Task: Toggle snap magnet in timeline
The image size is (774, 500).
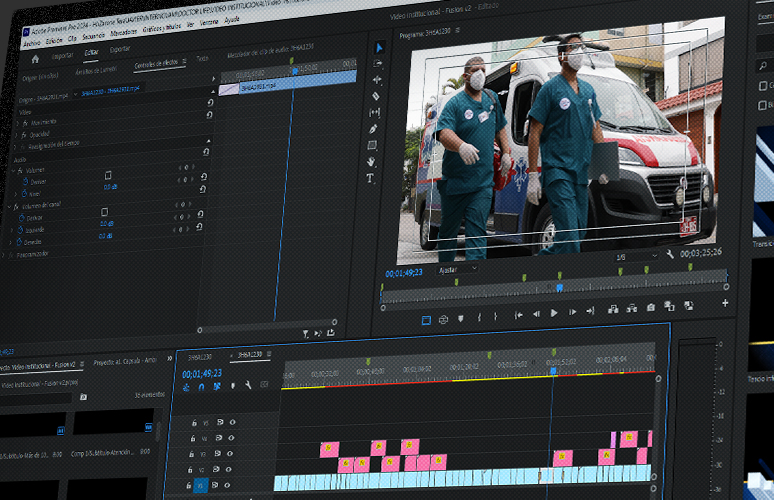Action: 201,387
